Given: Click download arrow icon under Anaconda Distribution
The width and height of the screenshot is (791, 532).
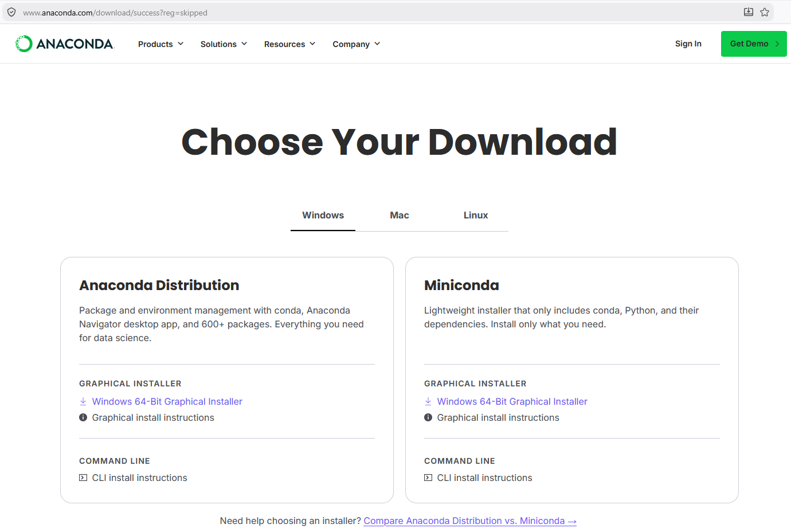Looking at the screenshot, I should point(83,401).
